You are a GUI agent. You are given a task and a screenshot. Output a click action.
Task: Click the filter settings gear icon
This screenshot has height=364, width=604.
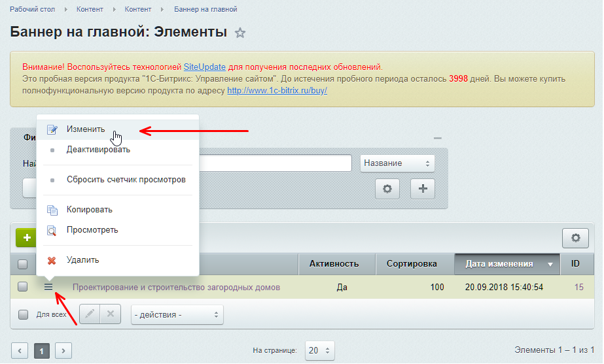click(387, 188)
